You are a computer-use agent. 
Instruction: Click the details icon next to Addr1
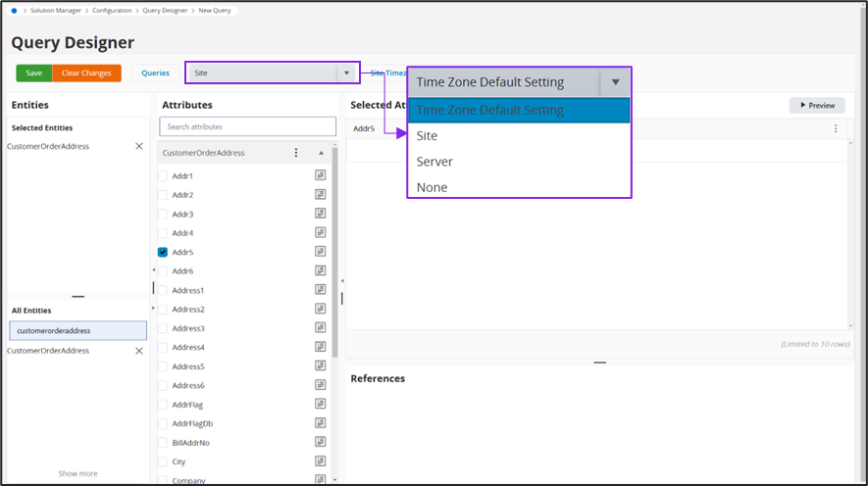(320, 175)
